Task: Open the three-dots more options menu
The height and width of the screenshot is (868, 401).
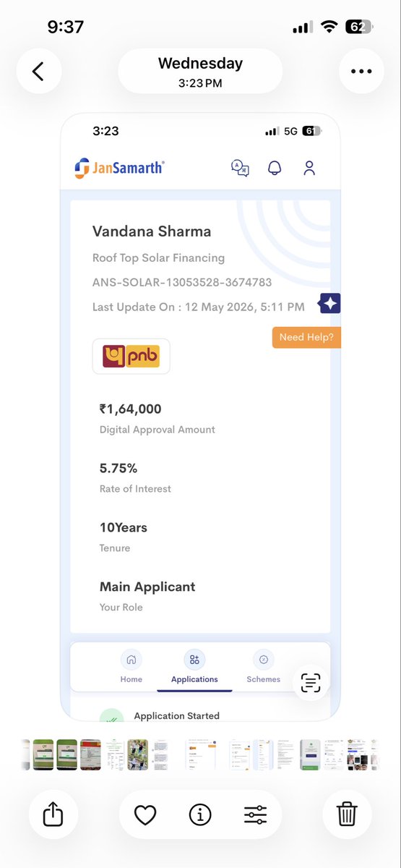Action: [x=361, y=71]
